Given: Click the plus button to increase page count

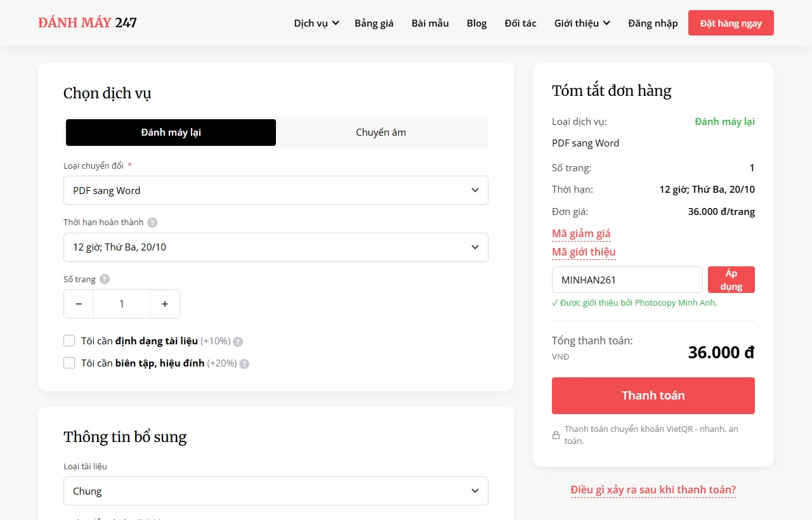Looking at the screenshot, I should point(165,304).
